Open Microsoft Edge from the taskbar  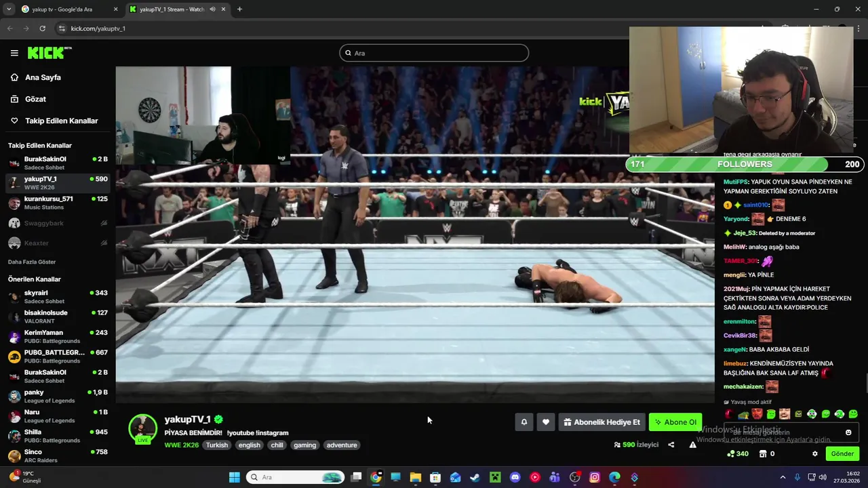(614, 477)
